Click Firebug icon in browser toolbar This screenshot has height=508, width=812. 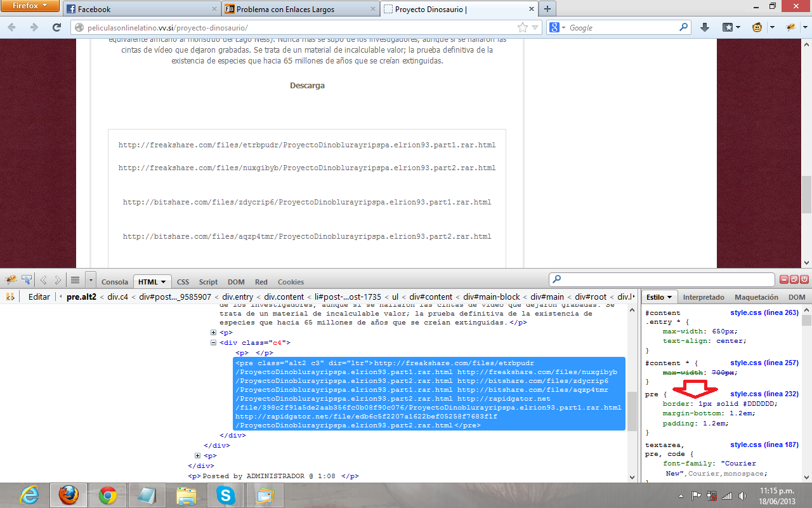point(790,27)
